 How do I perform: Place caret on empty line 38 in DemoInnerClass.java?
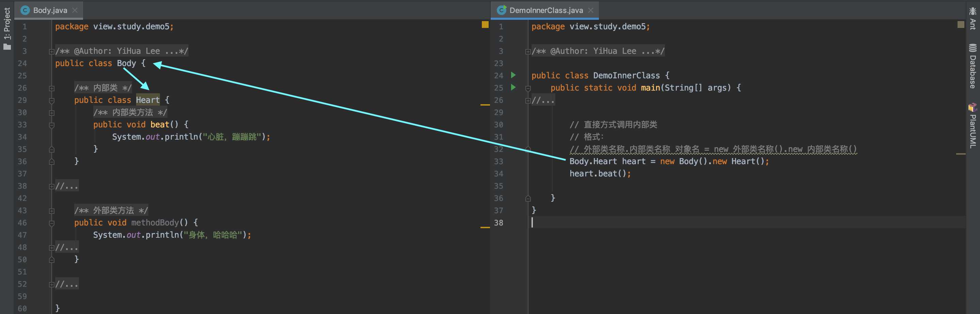pyautogui.click(x=748, y=223)
